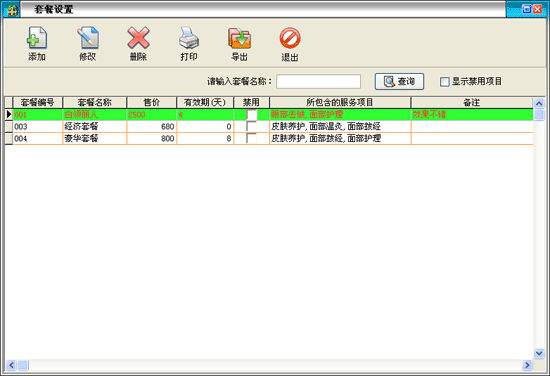
Task: Click the app icon in title bar
Action: coord(12,10)
